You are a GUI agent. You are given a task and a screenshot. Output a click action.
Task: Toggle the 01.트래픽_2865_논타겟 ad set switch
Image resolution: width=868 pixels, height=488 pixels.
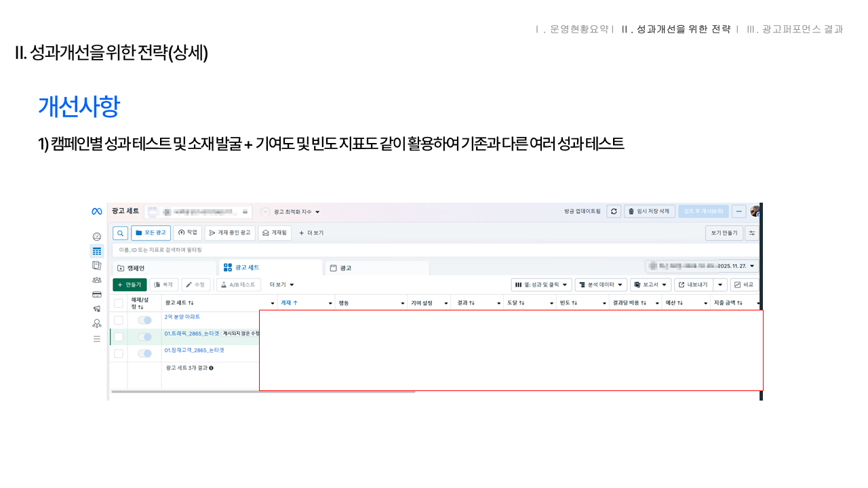coord(144,337)
